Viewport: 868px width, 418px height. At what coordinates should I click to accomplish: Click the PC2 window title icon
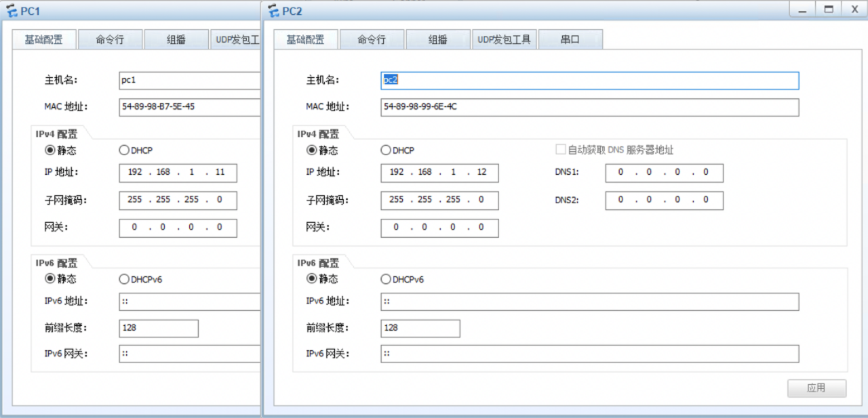[273, 11]
